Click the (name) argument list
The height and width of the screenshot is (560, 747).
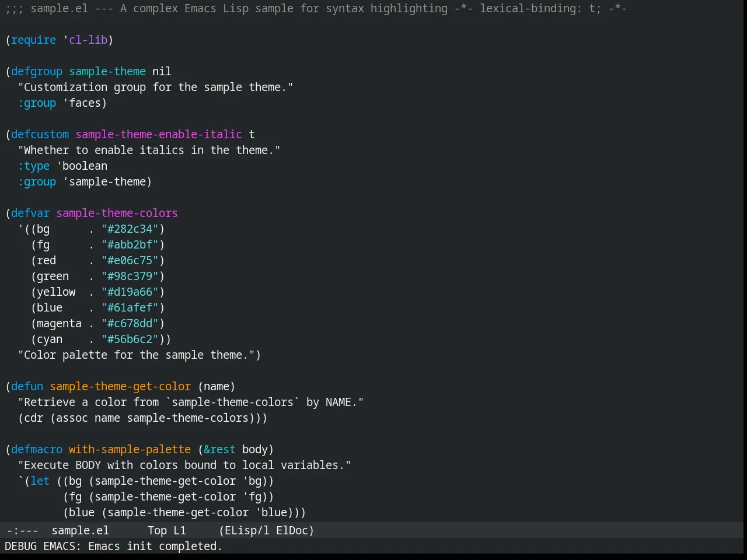tap(217, 386)
